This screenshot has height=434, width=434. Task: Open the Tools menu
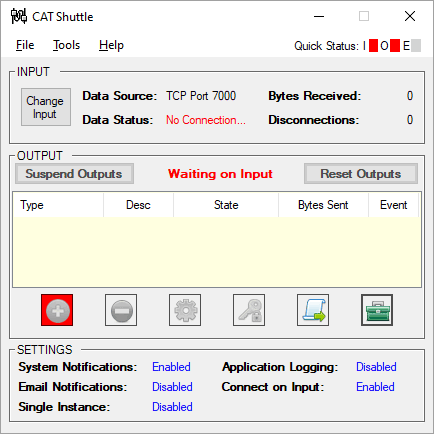(66, 45)
